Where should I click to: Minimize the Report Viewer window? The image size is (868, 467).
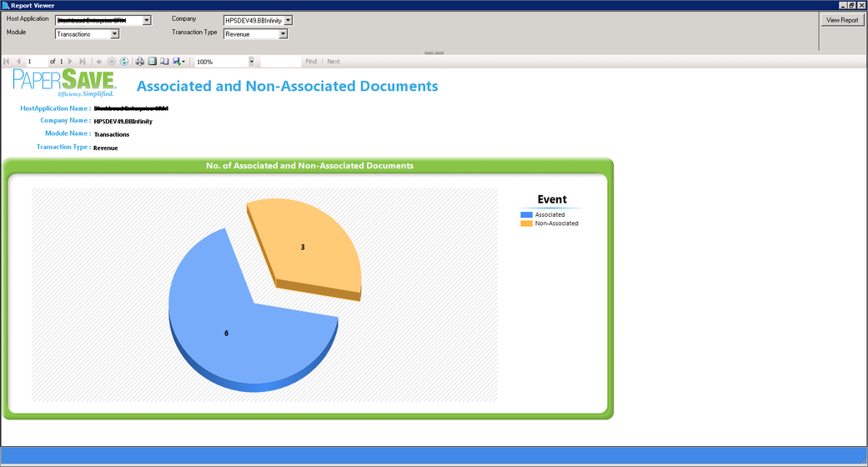tap(843, 6)
